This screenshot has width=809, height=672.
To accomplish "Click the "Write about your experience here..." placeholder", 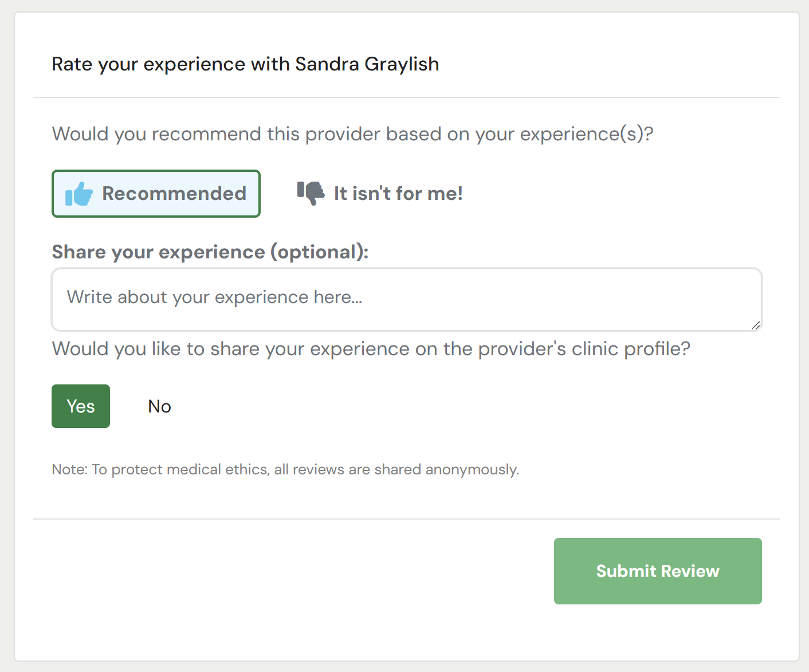I will 215,297.
